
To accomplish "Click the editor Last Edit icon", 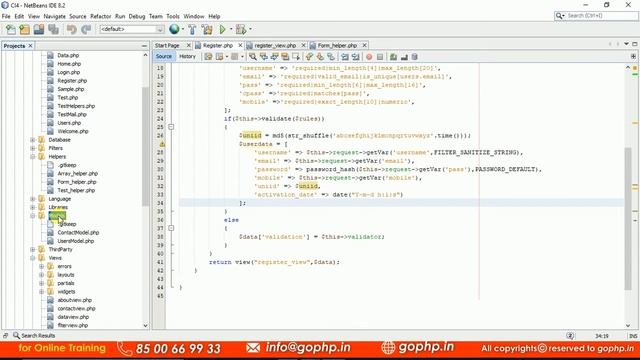I will pyautogui.click(x=209, y=57).
